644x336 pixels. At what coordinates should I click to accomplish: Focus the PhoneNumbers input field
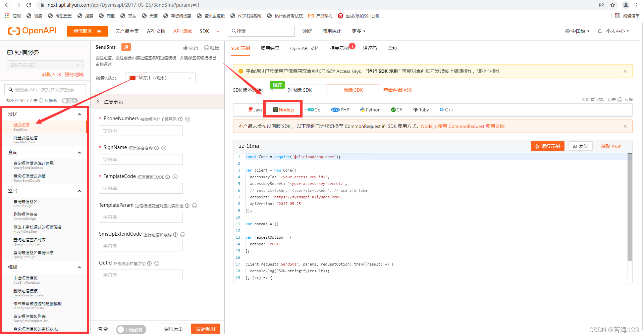pyautogui.click(x=141, y=131)
